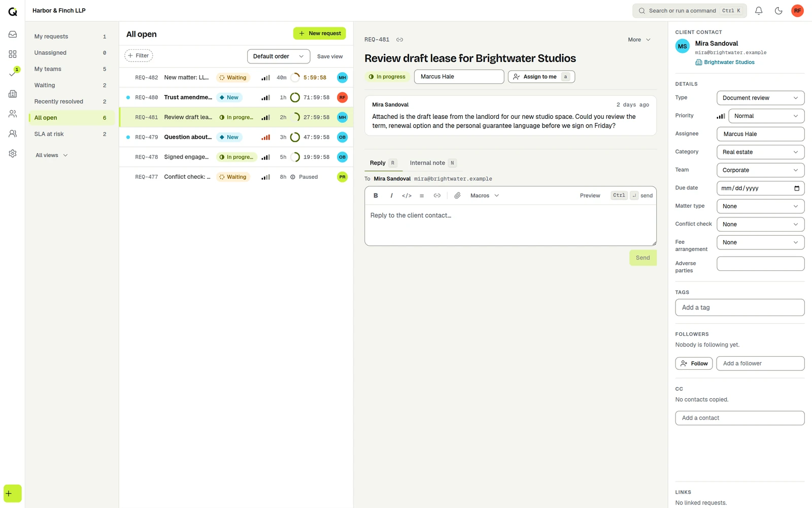Open the Category dropdown Real estate
Image resolution: width=812 pixels, height=508 pixels.
pyautogui.click(x=760, y=152)
